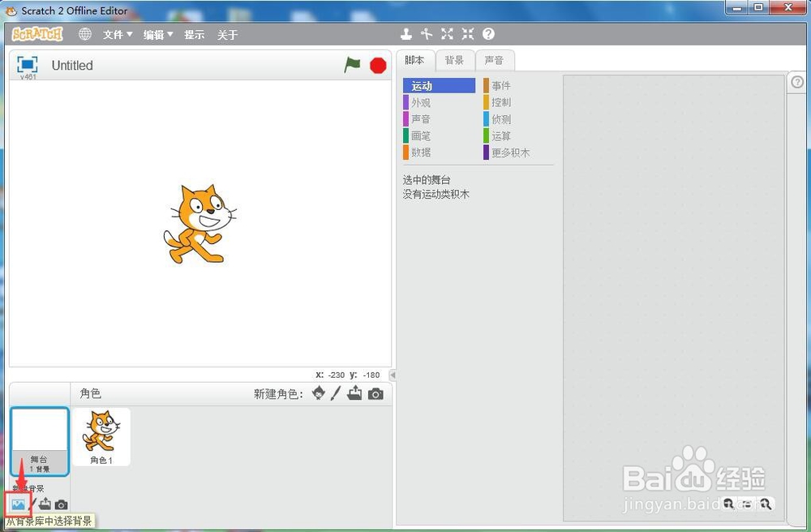Collapse the stage with the small left arrow
The height and width of the screenshot is (532, 811).
tap(393, 375)
